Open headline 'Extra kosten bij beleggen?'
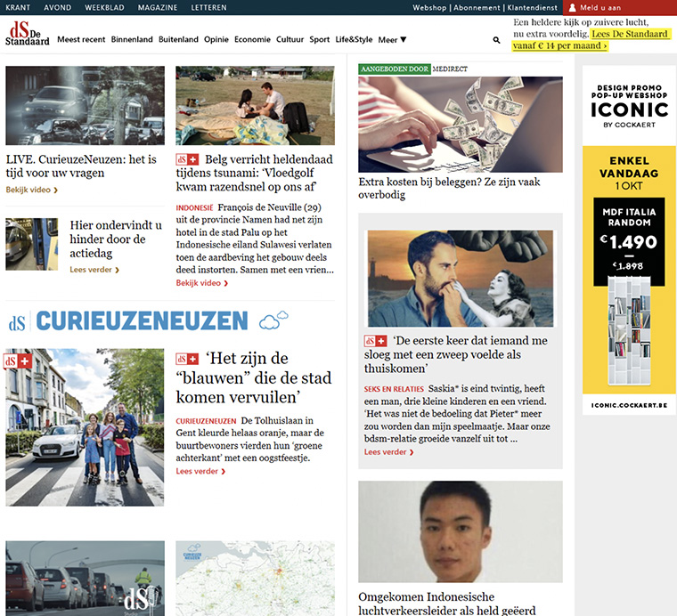This screenshot has width=677, height=616. tap(449, 188)
